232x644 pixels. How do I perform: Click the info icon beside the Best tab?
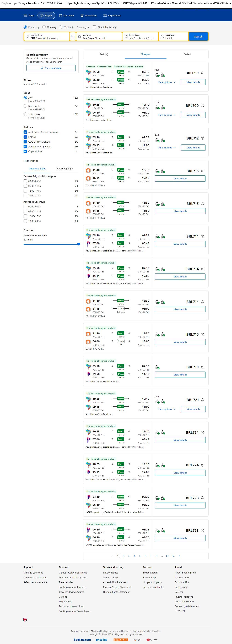coord(106,55)
